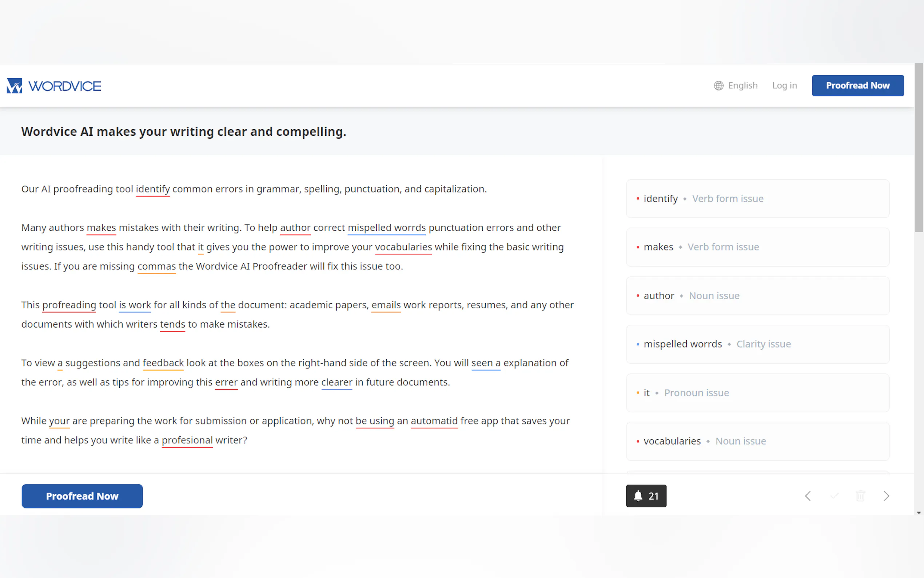The image size is (924, 578).
Task: Go to next suggestion with right chevron
Action: click(886, 496)
